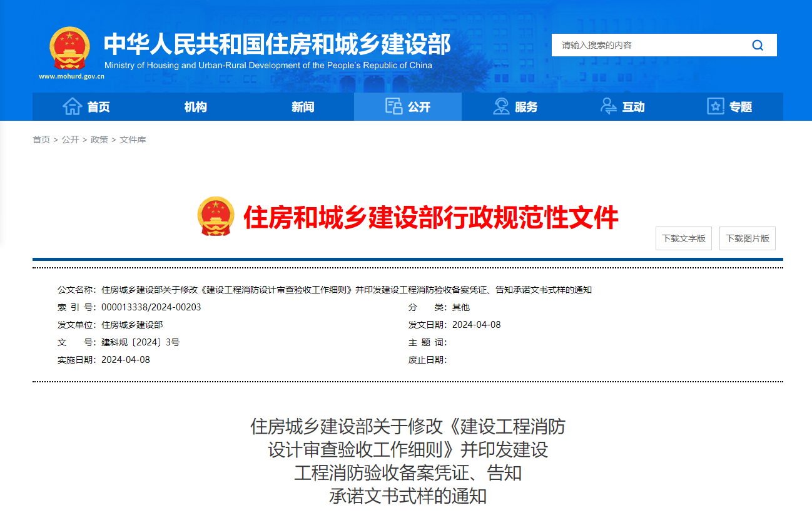This screenshot has height=525, width=812.
Task: Click the index number 000013338/2024-00203
Action: [151, 307]
